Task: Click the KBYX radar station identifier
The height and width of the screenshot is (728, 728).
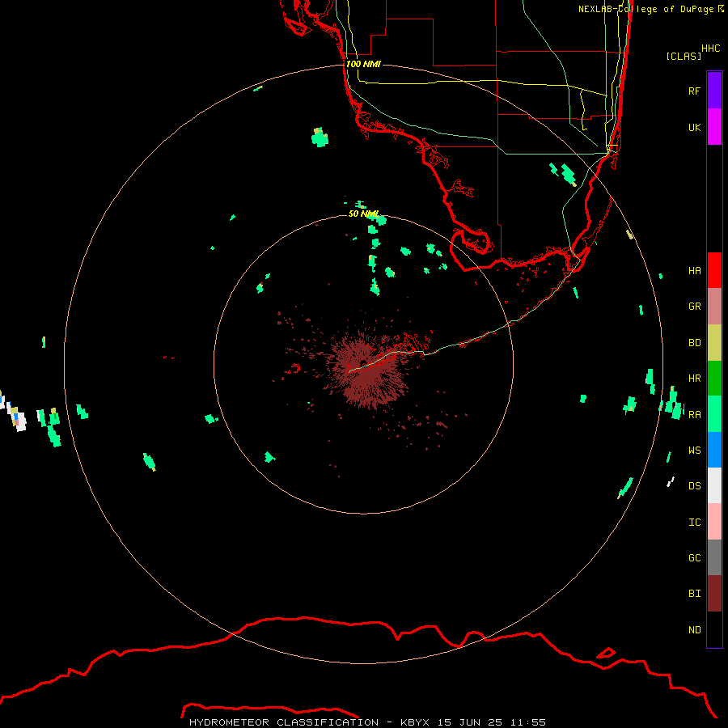Action: [x=415, y=722]
